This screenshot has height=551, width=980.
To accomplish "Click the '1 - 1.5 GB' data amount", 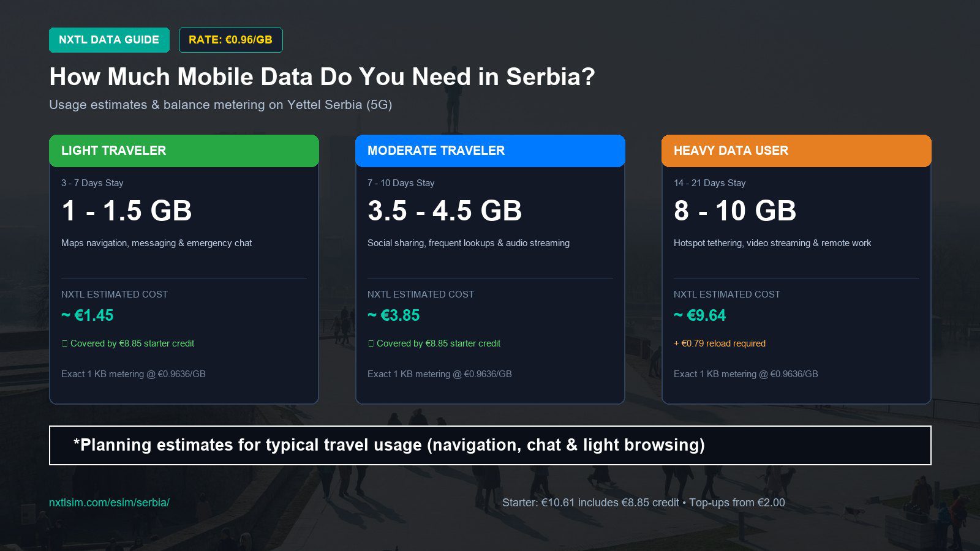I will pos(127,211).
